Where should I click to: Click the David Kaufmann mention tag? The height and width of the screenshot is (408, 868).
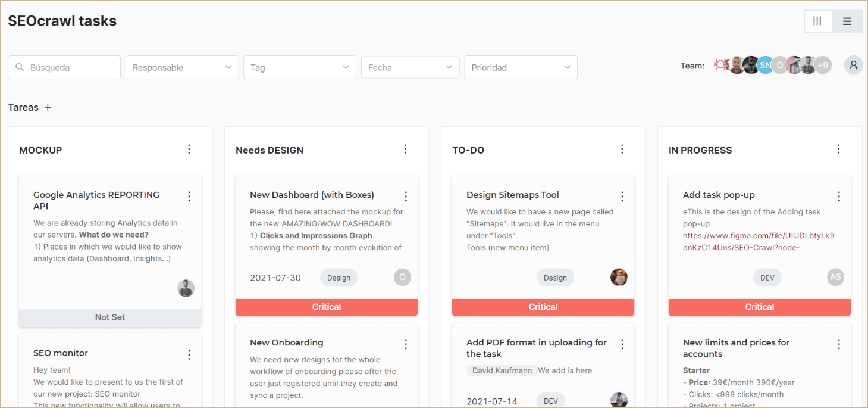click(x=502, y=370)
